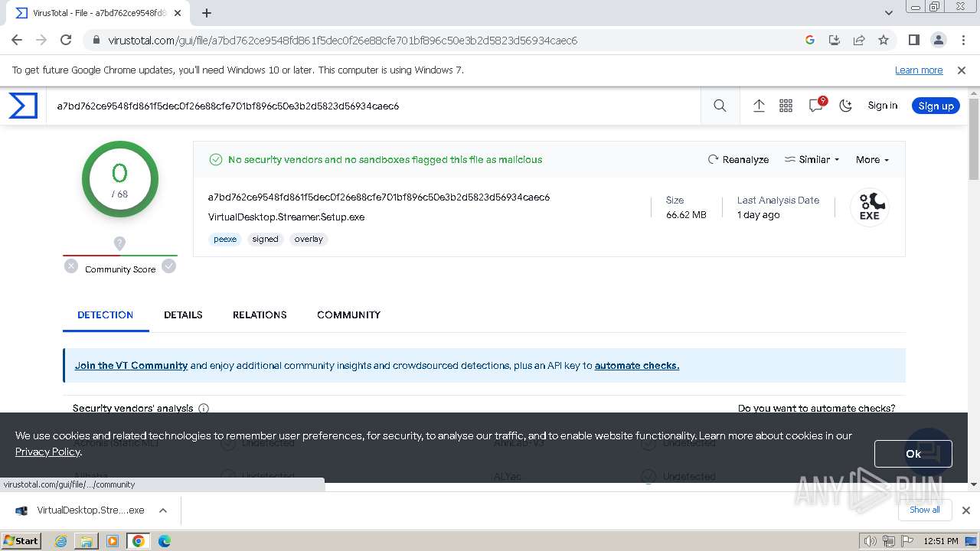Click the overlay tag
This screenshot has height=551, width=980.
(309, 239)
